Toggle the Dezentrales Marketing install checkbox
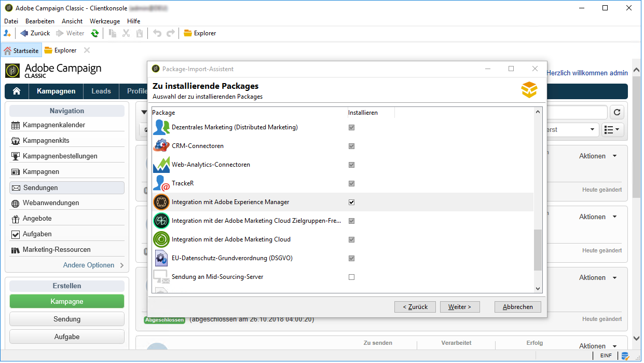The height and width of the screenshot is (363, 644). [x=351, y=127]
